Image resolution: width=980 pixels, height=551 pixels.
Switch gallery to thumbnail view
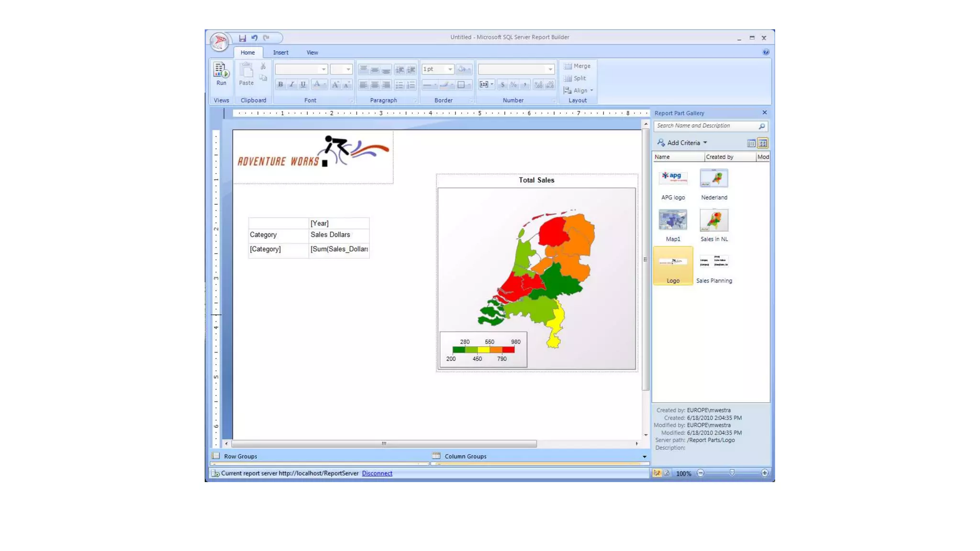tap(762, 143)
